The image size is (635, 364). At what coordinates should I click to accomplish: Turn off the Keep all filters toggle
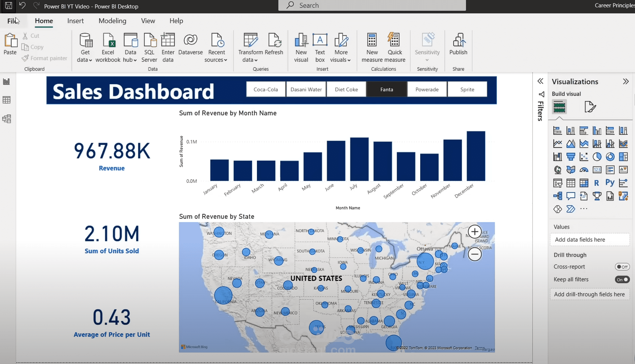tap(622, 280)
